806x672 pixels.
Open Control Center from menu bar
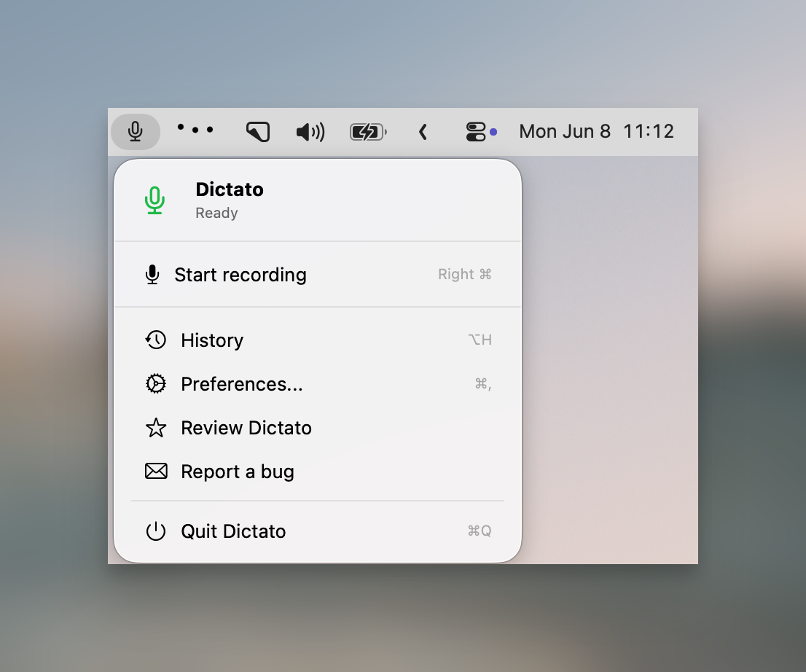[476, 132]
